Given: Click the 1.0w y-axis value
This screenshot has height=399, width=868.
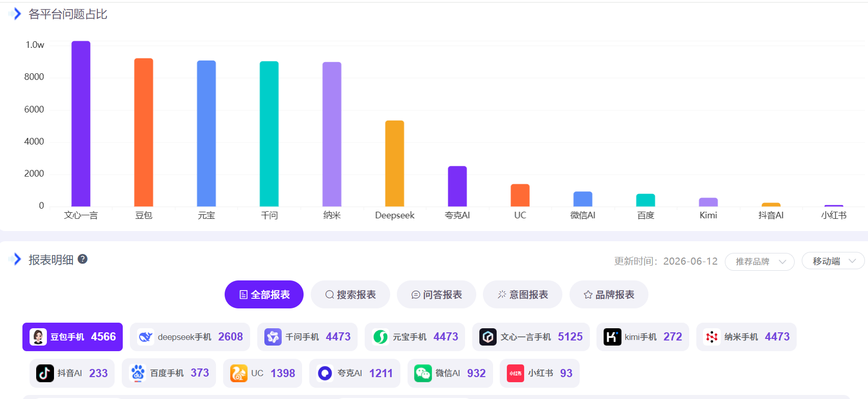Looking at the screenshot, I should (x=35, y=45).
